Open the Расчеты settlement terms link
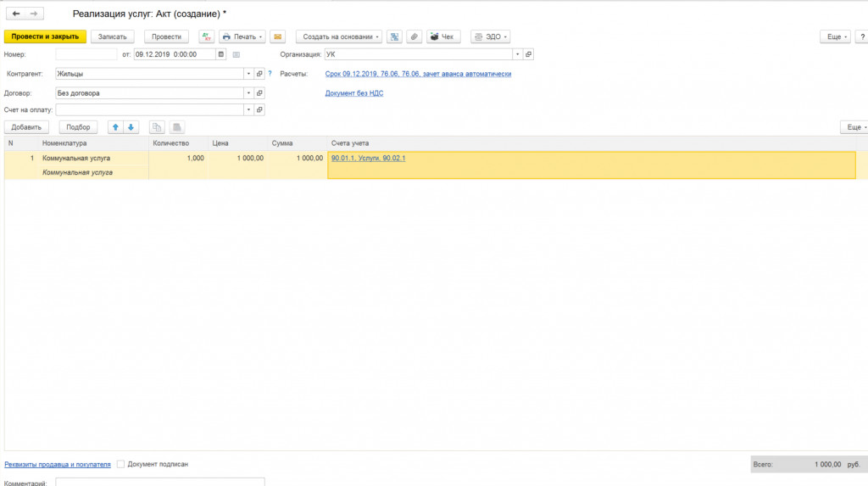This screenshot has width=868, height=486. [x=418, y=74]
